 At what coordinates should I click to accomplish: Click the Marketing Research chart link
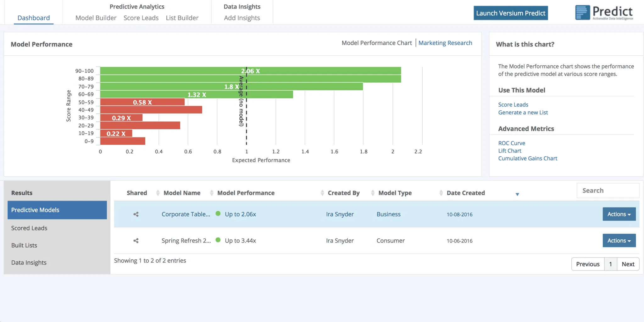pos(445,43)
